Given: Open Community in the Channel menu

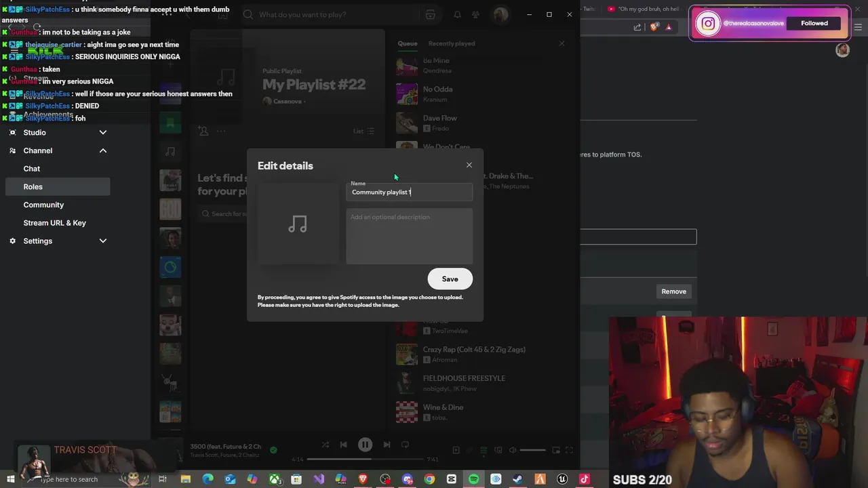Looking at the screenshot, I should 43,205.
